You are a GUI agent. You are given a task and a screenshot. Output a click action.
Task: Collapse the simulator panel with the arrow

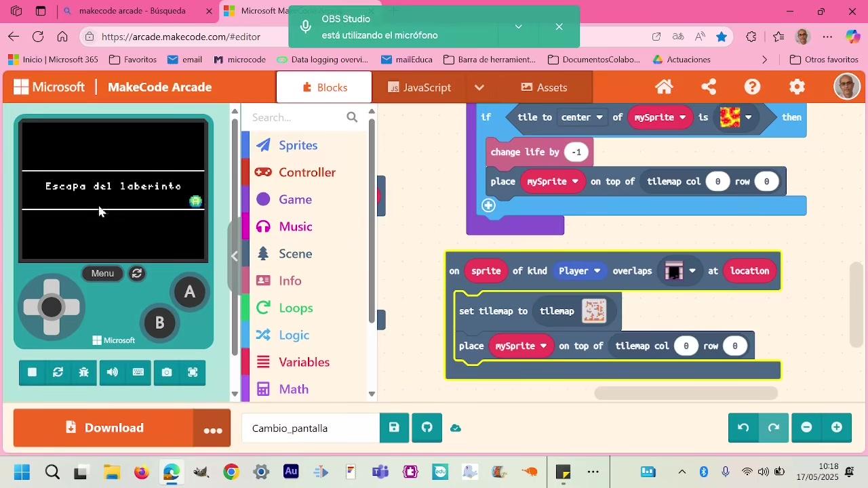[235, 256]
